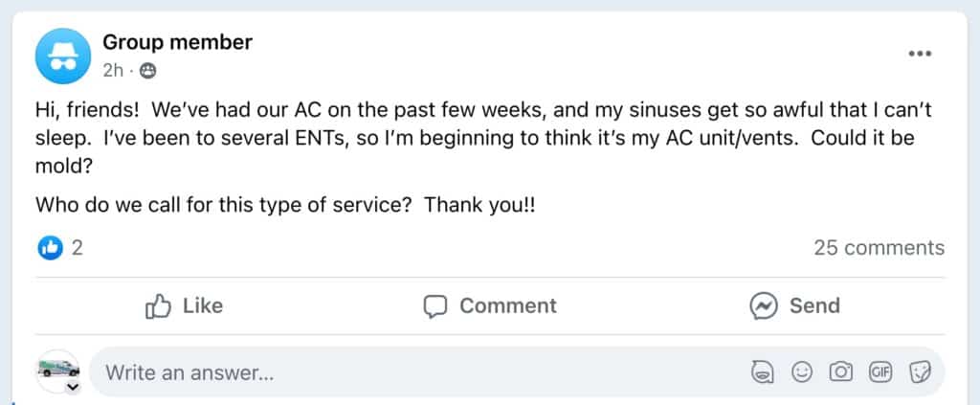Click the group privacy icon beside timestamp
Viewport: 980px width, 405px height.
[148, 70]
